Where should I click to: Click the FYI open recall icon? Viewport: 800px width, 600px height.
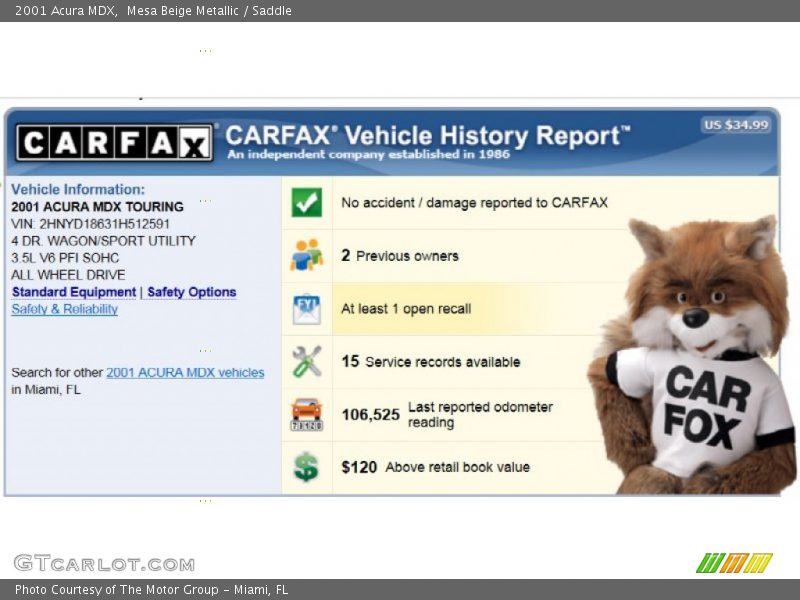(x=306, y=309)
